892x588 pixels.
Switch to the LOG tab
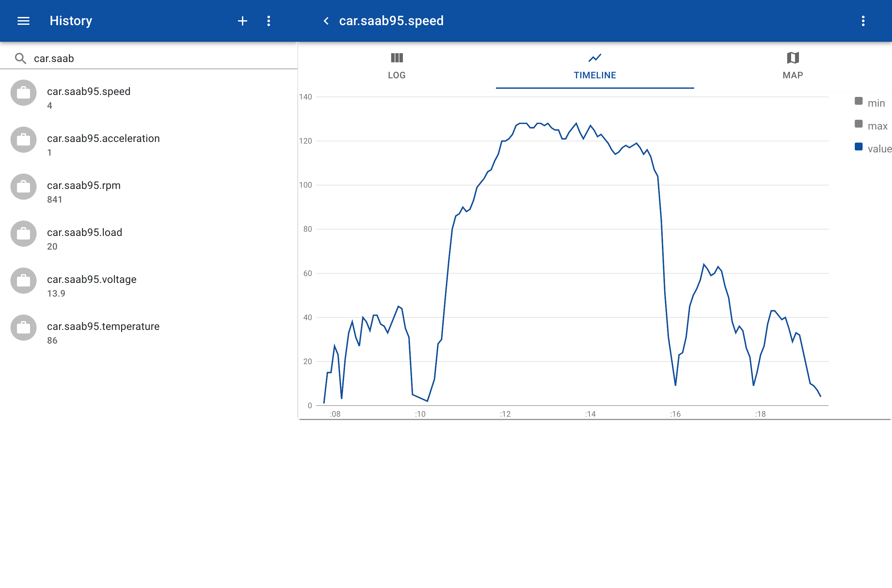(397, 66)
